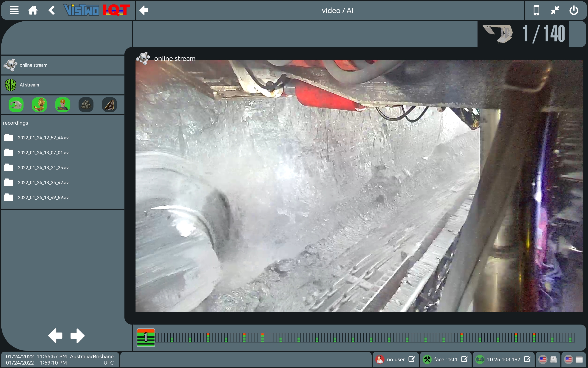588x368 pixels.
Task: Click the US flag beside the keyboard key
Action: pyautogui.click(x=543, y=359)
